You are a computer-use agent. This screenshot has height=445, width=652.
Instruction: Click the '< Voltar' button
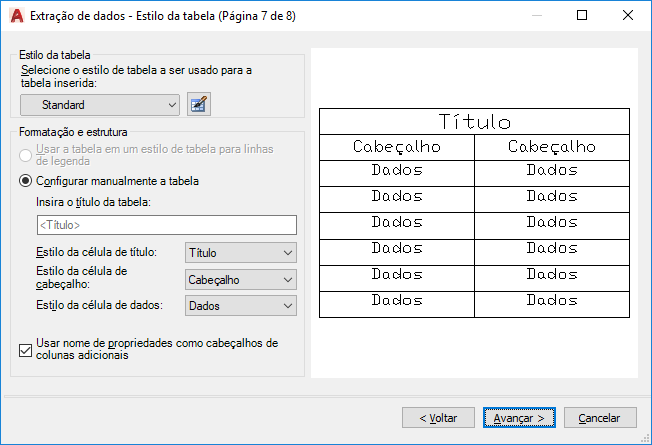click(438, 417)
